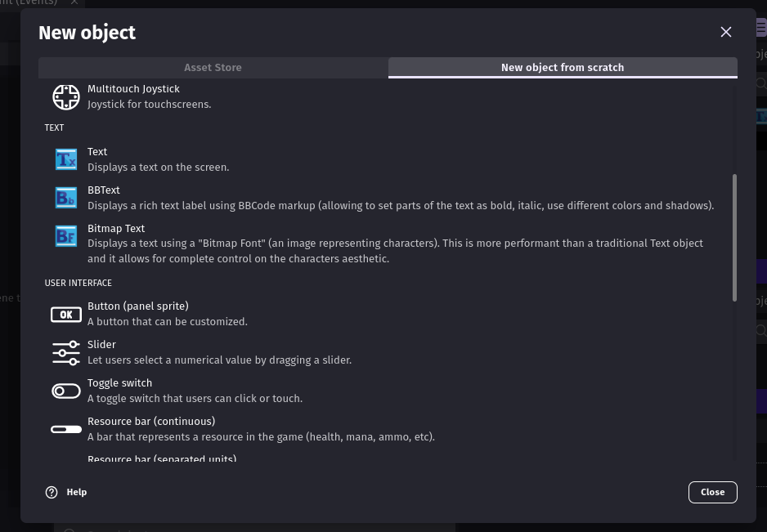
Task: Choose the BBText object icon
Action: click(66, 198)
